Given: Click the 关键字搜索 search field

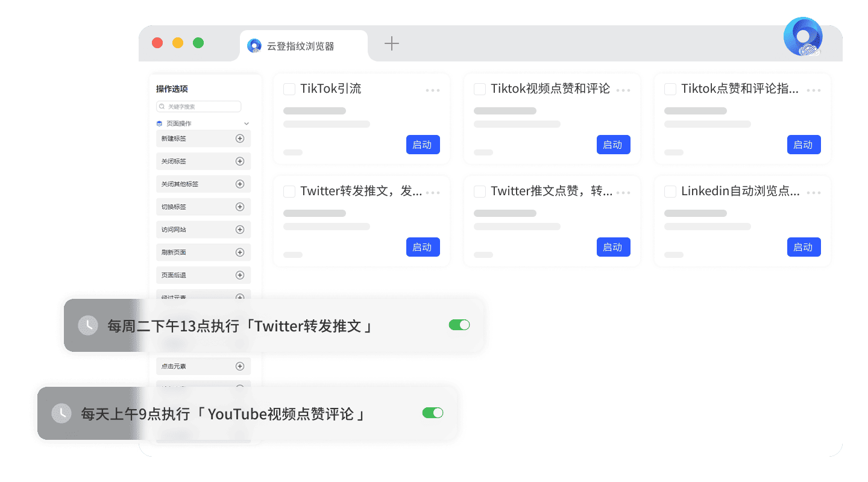Looking at the screenshot, I should [199, 107].
